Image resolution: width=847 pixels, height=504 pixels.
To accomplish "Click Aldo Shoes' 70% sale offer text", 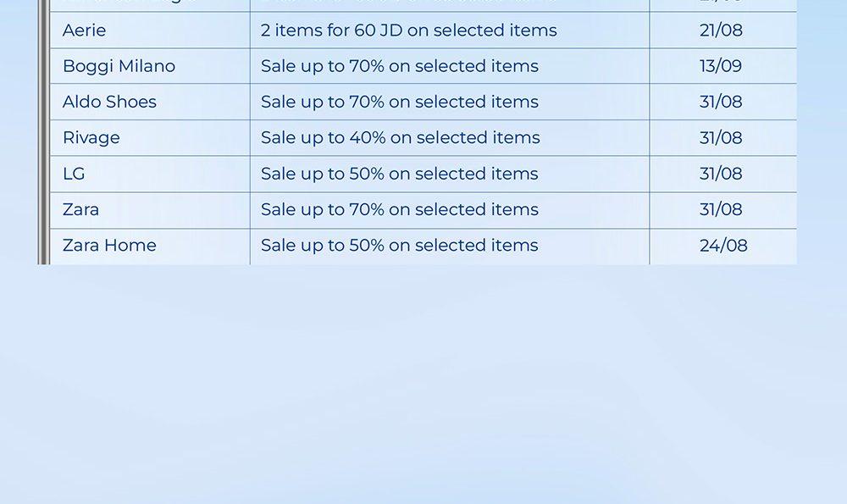I will point(399,102).
